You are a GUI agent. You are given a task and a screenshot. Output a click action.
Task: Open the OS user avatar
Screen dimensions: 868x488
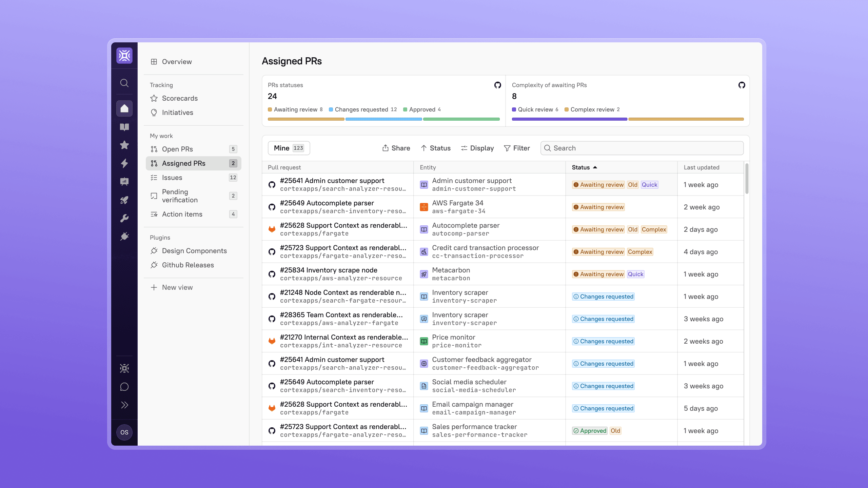pos(124,432)
